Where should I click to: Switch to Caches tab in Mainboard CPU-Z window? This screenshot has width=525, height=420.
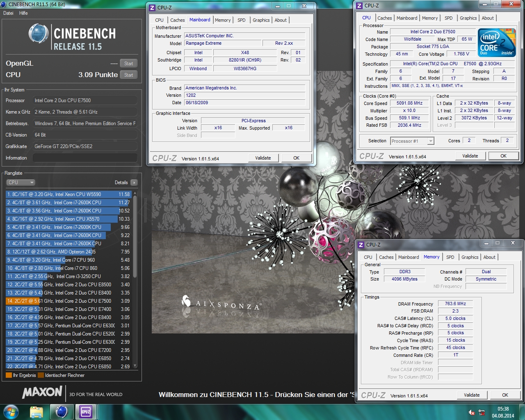click(x=177, y=20)
